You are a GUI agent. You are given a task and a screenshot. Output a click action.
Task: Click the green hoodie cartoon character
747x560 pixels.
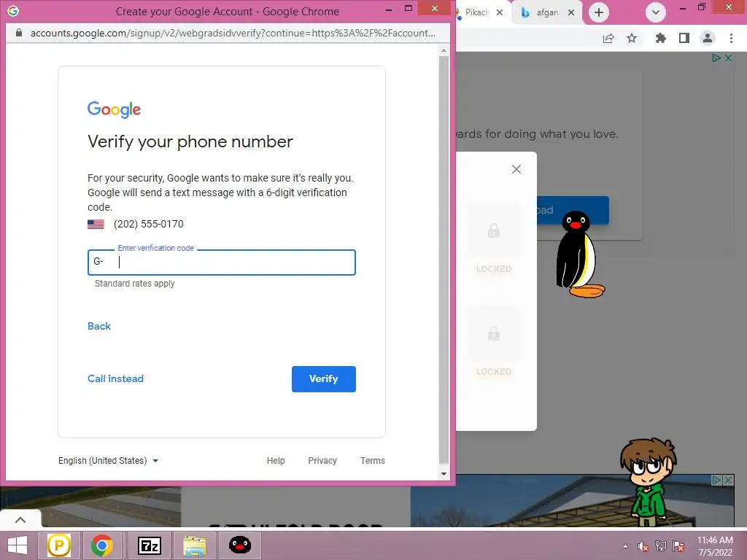point(648,482)
